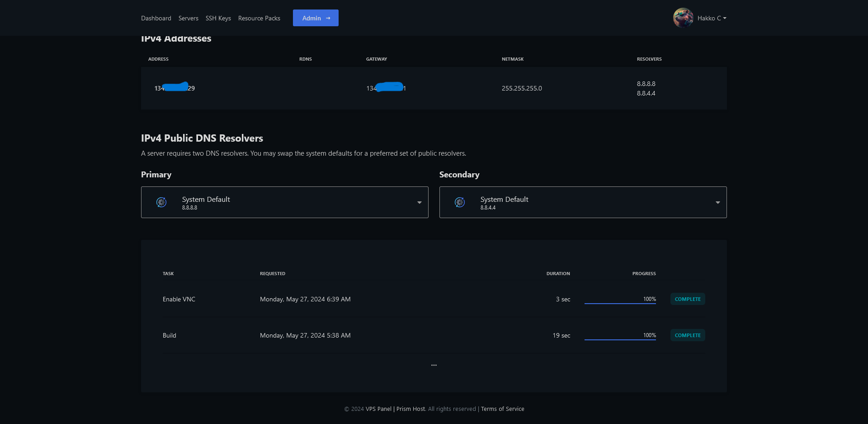Screen dimensions: 868x424
Task: Click the Enable VNC progress bar
Action: click(620, 303)
